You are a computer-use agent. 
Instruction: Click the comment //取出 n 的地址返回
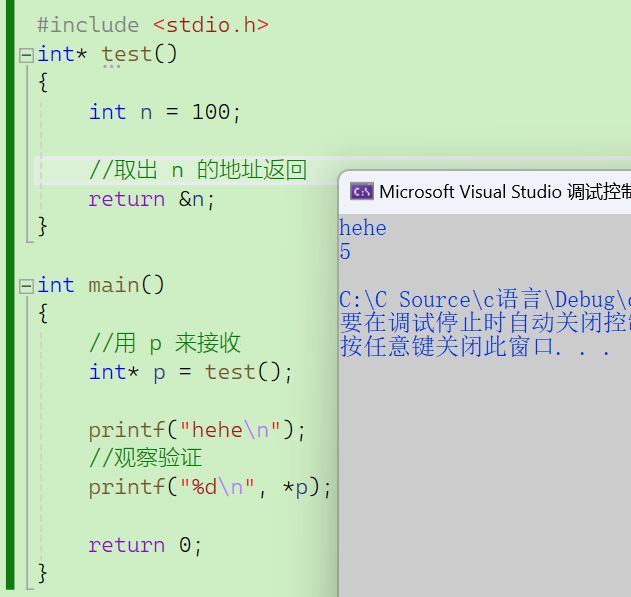[198, 170]
